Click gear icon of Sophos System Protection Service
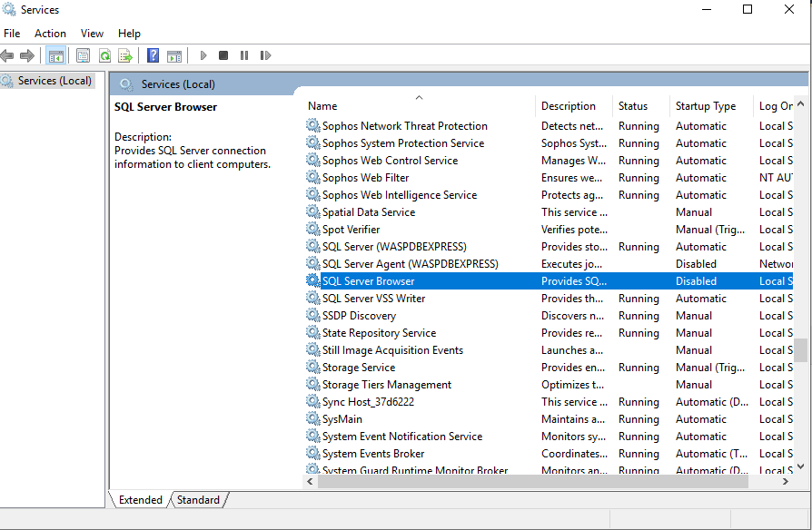Viewport: 812px width, 530px height. pyautogui.click(x=312, y=142)
